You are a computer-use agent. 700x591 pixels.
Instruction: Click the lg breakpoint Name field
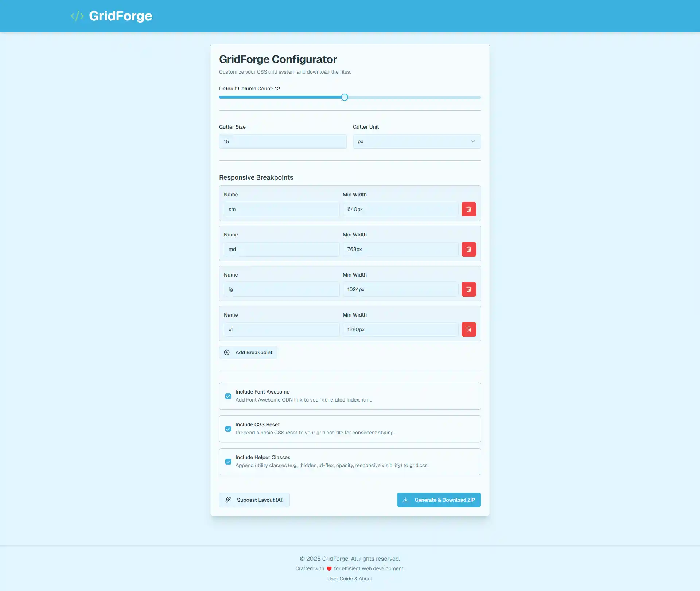click(281, 289)
